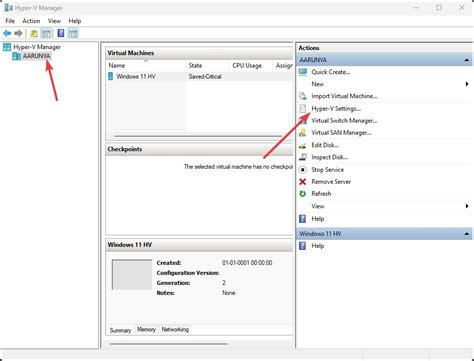Expand the View submenu arrow in Actions
The image size is (474, 361).
tap(467, 206)
